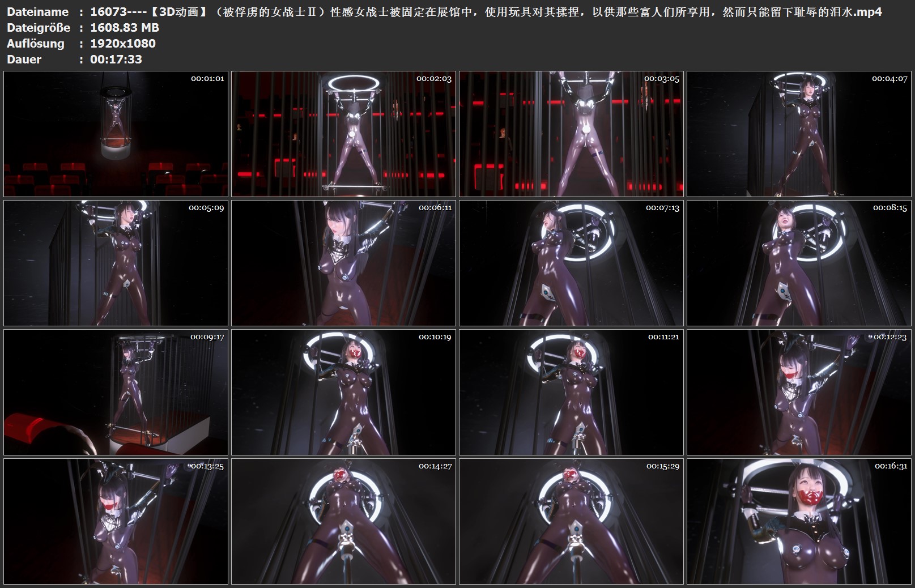Click the 00:05:09 preview frame

tap(116, 263)
